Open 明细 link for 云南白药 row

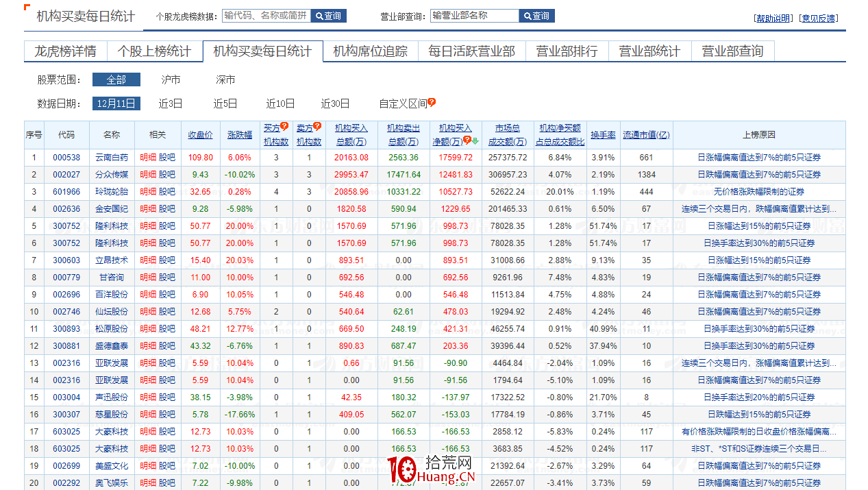pos(148,158)
